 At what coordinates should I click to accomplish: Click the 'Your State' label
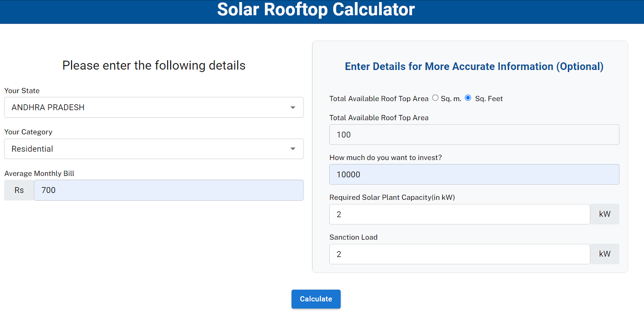coord(22,91)
